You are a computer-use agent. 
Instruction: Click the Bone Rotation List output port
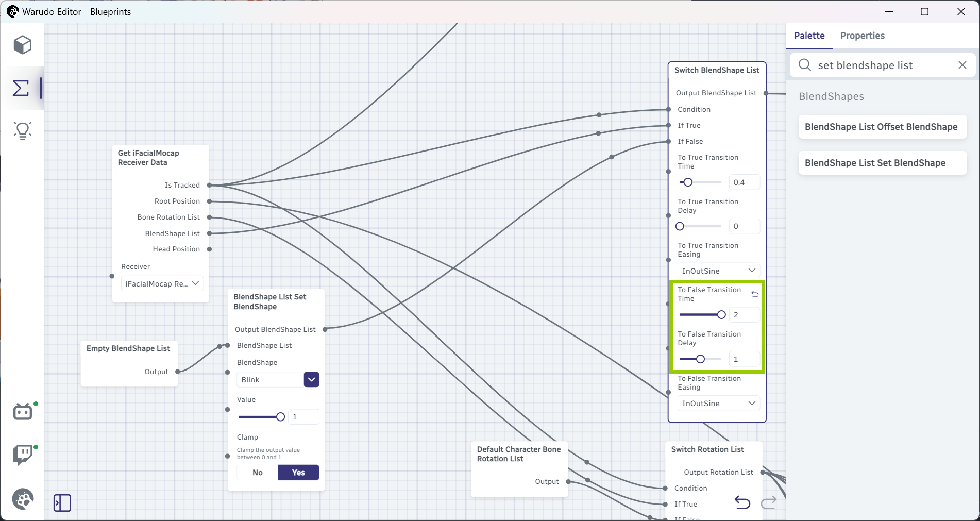tap(210, 217)
